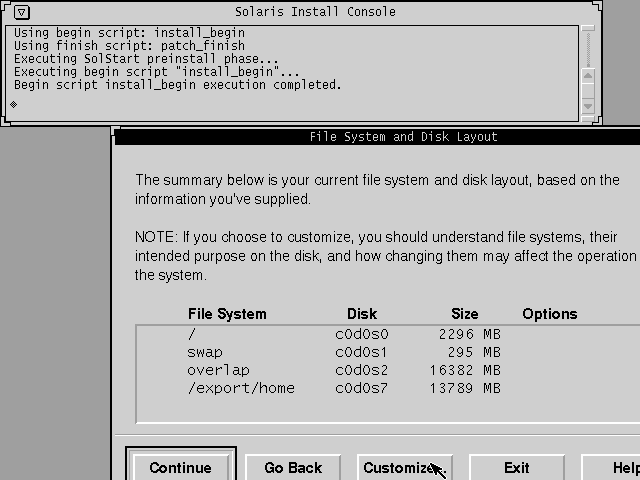
Task: Click the console scrollbar up arrow
Action: (588, 76)
